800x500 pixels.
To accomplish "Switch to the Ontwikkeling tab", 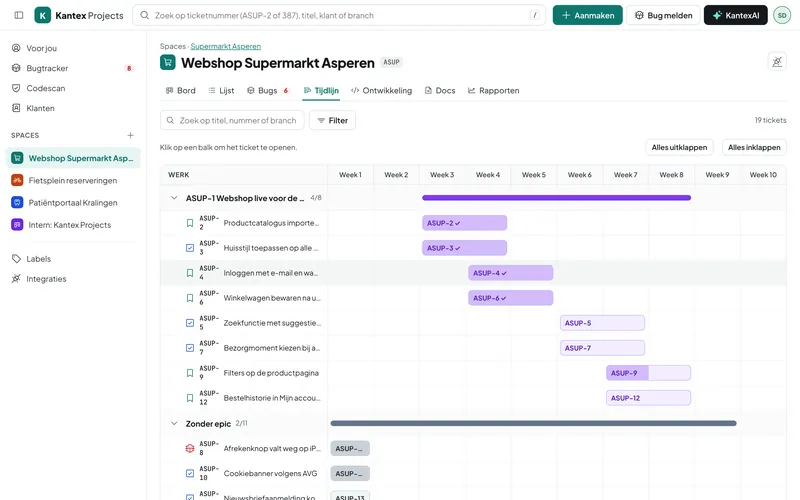I will (382, 90).
